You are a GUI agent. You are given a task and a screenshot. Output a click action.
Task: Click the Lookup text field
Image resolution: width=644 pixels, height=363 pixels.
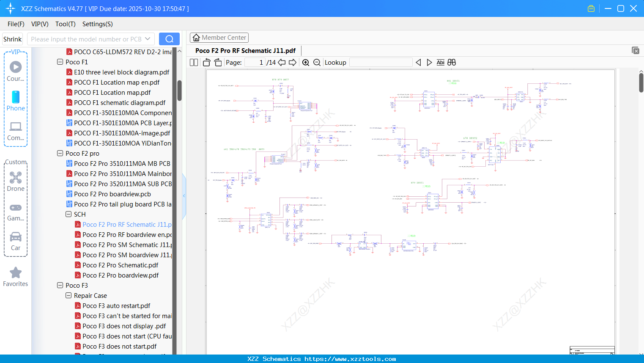[x=381, y=63]
